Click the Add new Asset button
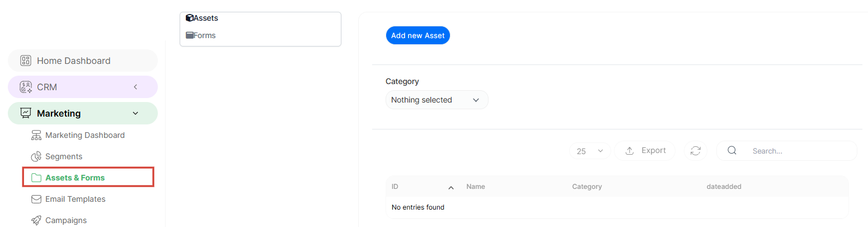Image resolution: width=868 pixels, height=227 pixels. [x=417, y=35]
